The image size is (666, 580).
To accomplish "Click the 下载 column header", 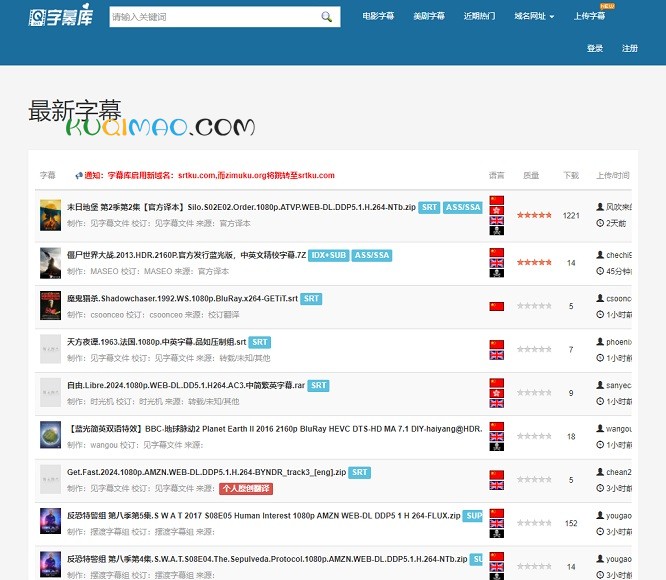I will tap(571, 175).
